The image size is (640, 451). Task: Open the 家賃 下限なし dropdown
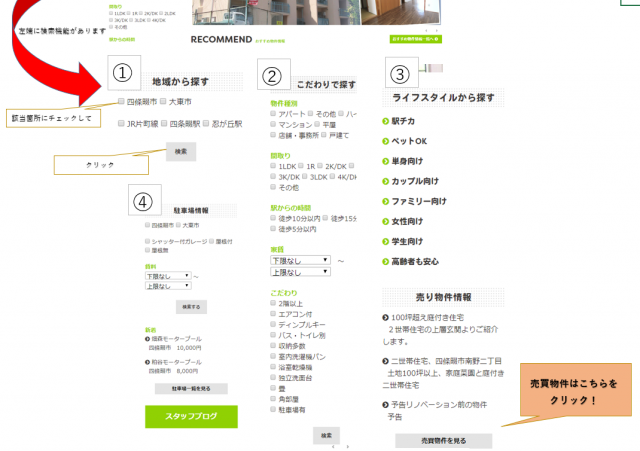(x=300, y=261)
